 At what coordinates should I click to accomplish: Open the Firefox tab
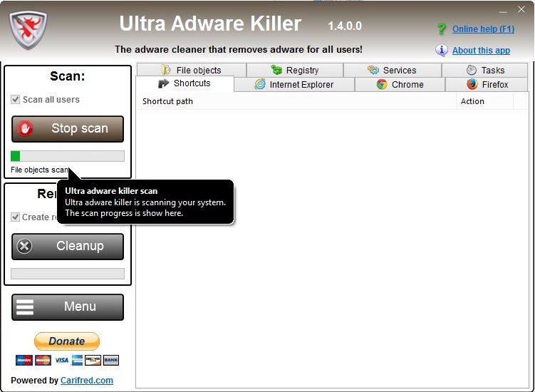pyautogui.click(x=487, y=85)
